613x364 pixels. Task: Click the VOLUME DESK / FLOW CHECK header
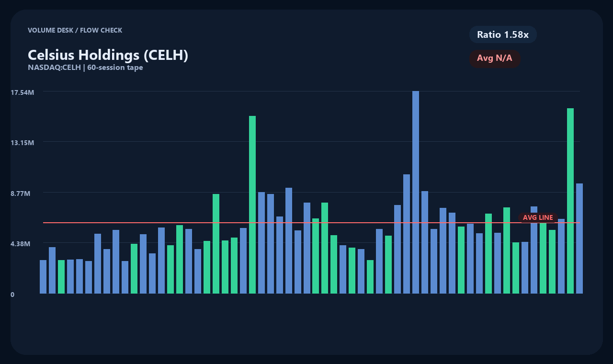[x=75, y=30]
